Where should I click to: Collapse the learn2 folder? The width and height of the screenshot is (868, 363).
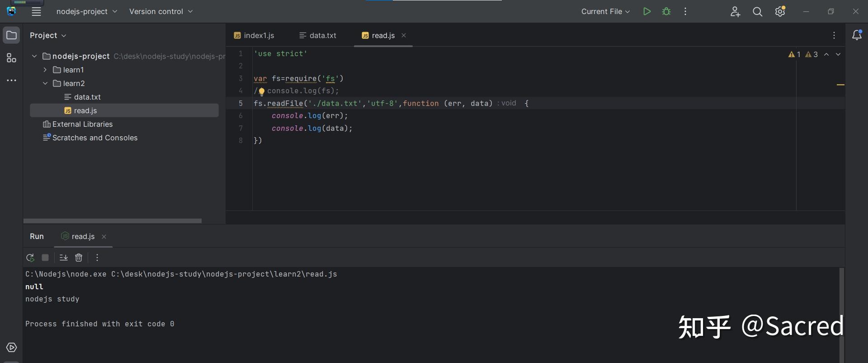coord(45,83)
